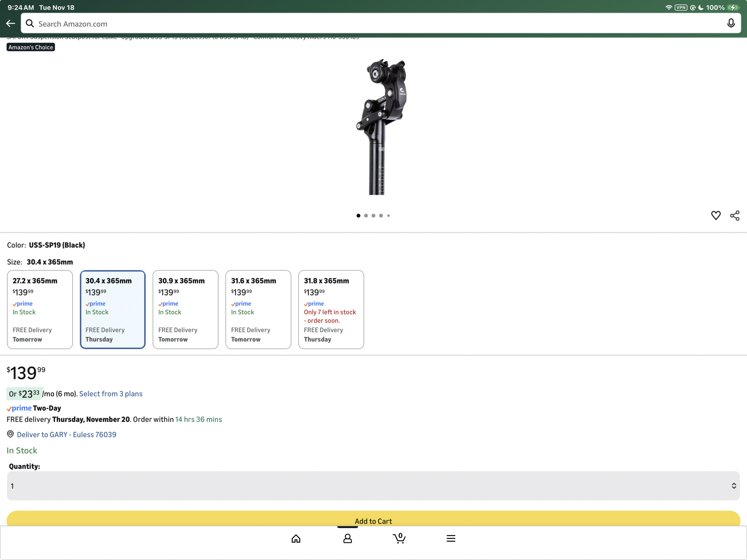Tap the back arrow icon
Screen dimensions: 747x560
[x=10, y=24]
